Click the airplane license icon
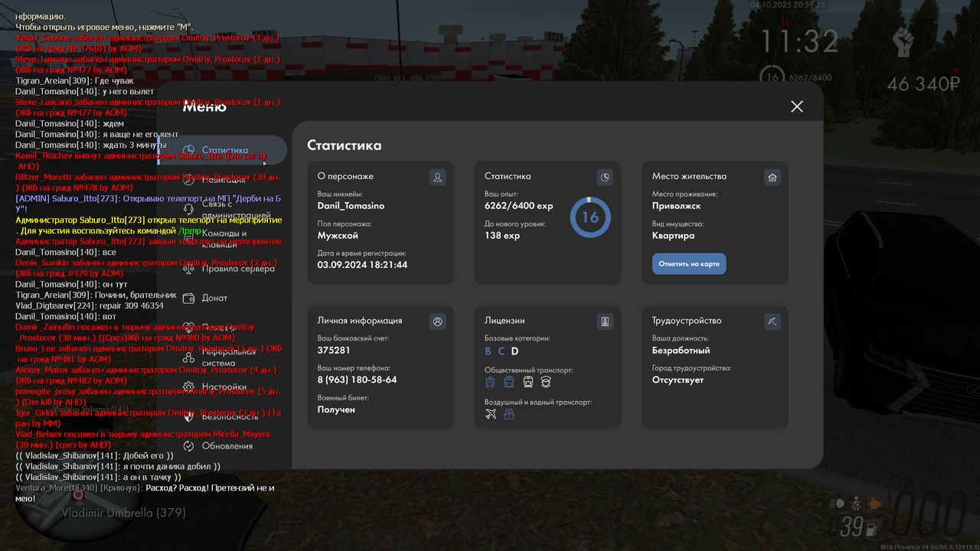 pos(491,414)
